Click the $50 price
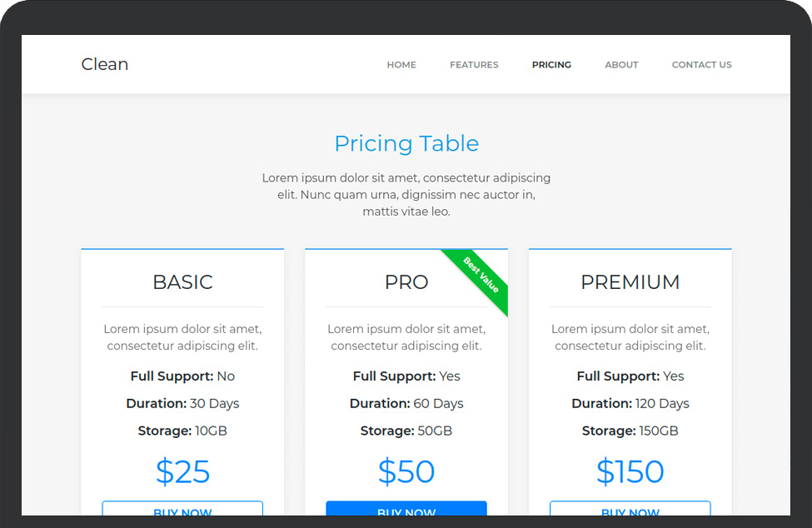Screen dimensions: 812x528 pyautogui.click(x=406, y=471)
